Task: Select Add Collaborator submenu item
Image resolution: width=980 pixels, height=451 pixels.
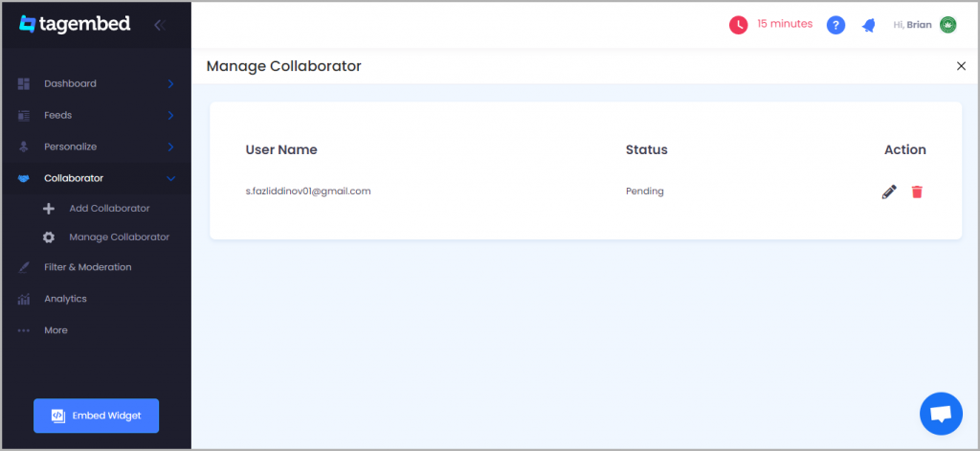Action: (109, 209)
